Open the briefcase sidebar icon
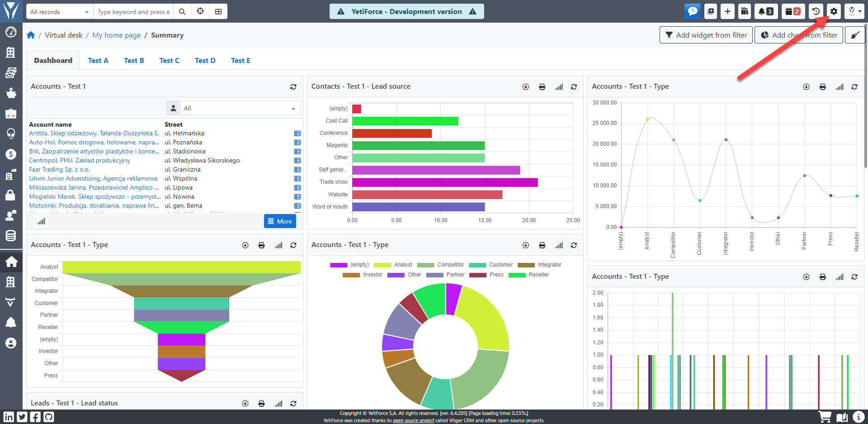 (x=11, y=113)
